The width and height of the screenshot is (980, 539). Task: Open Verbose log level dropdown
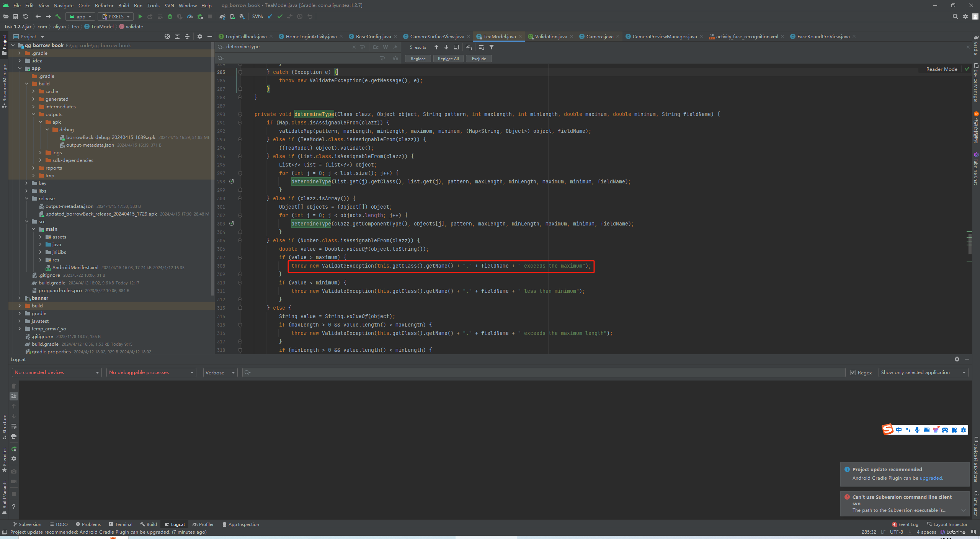pos(220,372)
